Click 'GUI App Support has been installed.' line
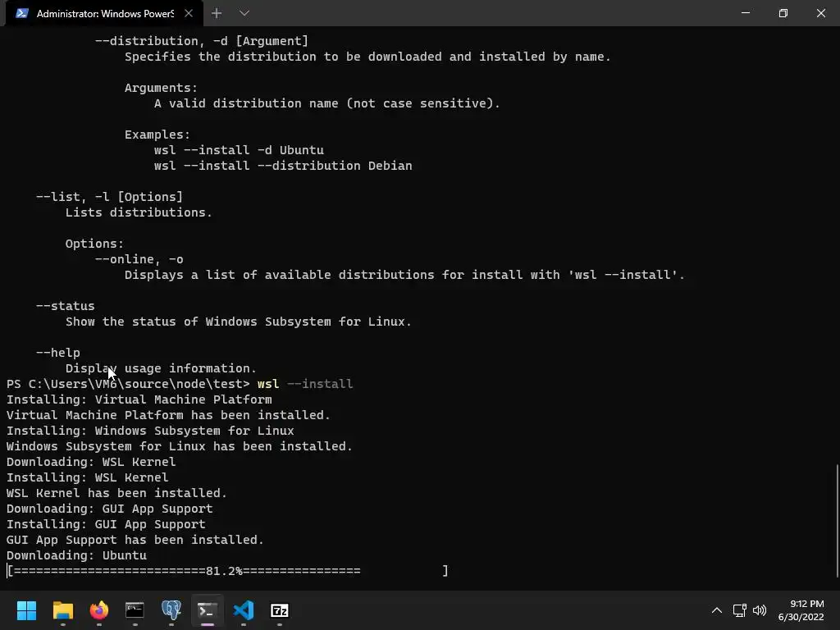The height and width of the screenshot is (630, 840). pos(135,540)
